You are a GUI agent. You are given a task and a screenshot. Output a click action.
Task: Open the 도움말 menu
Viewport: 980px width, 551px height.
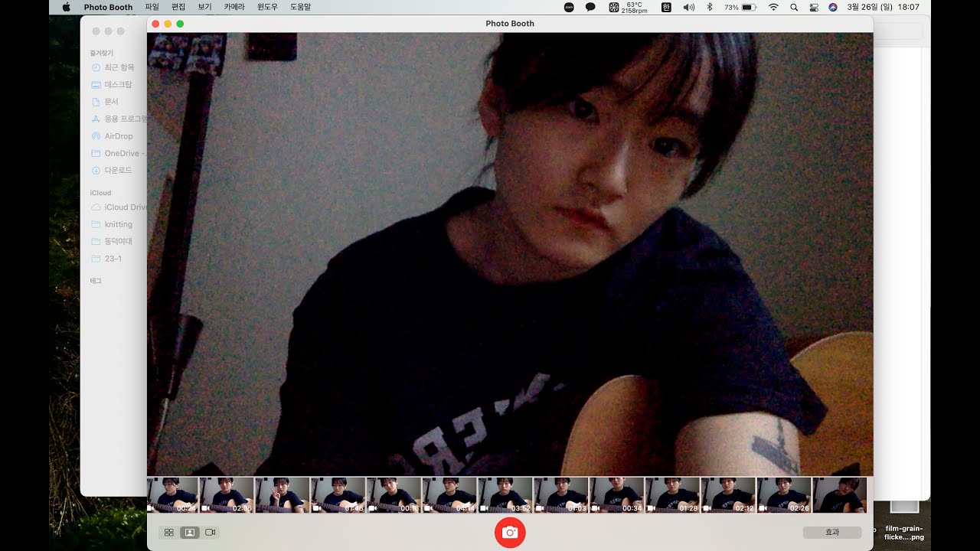(x=300, y=7)
